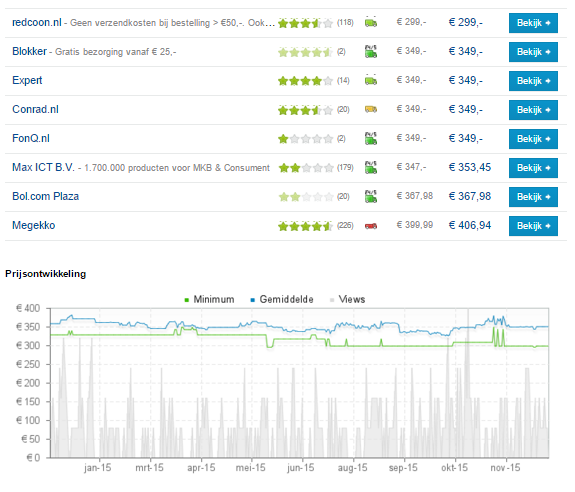Click the delivery icon for Max ICT B.V.
Screen dimensions: 575x492
tap(371, 168)
